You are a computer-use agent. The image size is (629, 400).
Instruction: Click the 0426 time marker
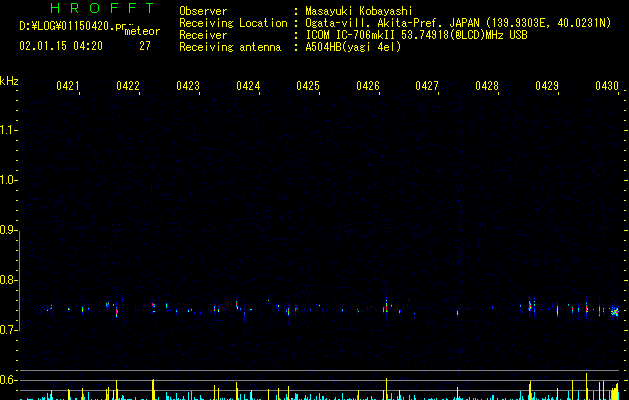pyautogui.click(x=368, y=86)
